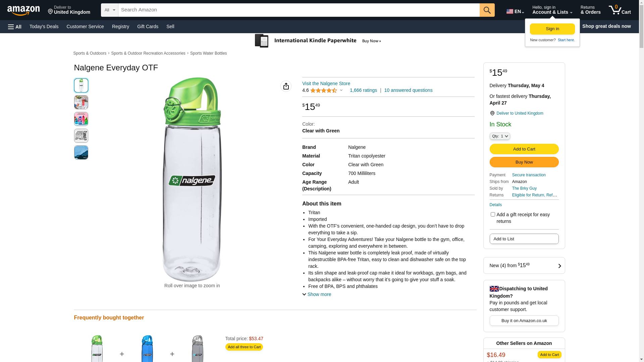Click the search magnifier button
Image resolution: width=644 pixels, height=362 pixels.
click(x=487, y=10)
